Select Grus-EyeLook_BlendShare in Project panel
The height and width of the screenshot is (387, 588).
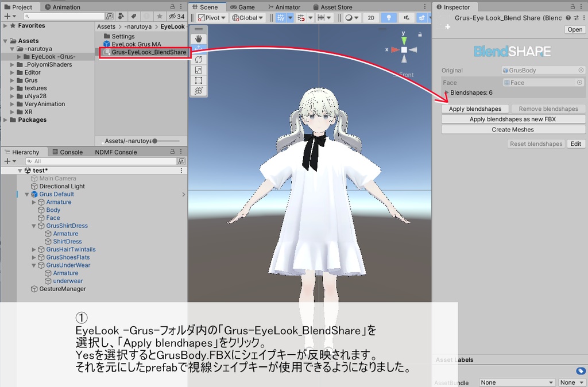click(147, 52)
